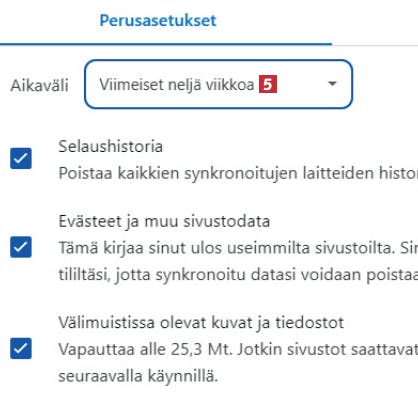Click the red number 5 badge
This screenshot has width=418, height=398.
click(268, 84)
